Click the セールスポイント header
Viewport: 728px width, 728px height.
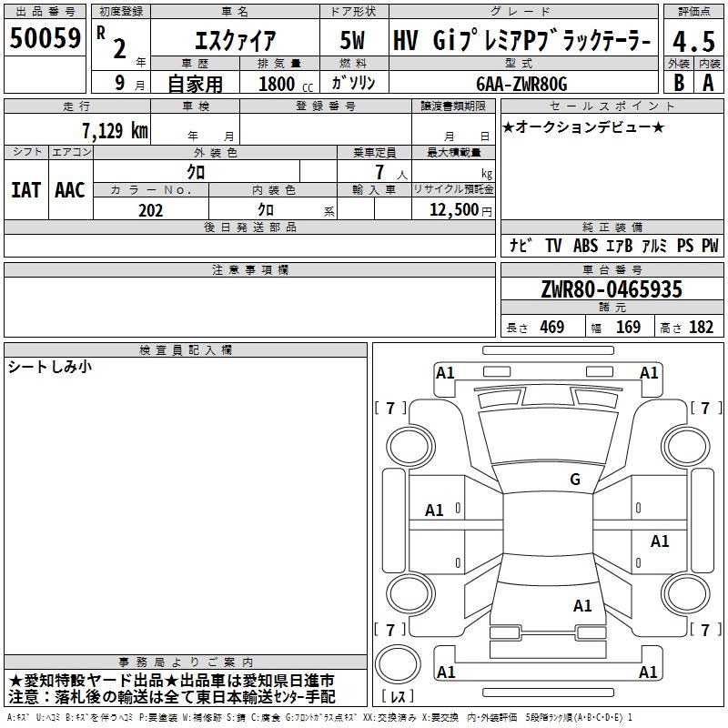(612, 106)
